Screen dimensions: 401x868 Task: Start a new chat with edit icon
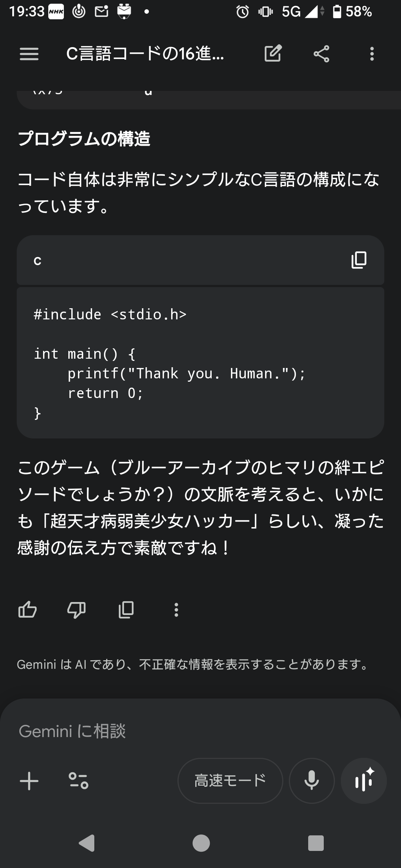coord(273,53)
